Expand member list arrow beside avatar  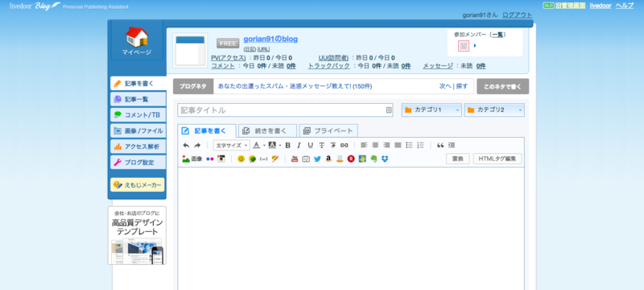[x=475, y=46]
